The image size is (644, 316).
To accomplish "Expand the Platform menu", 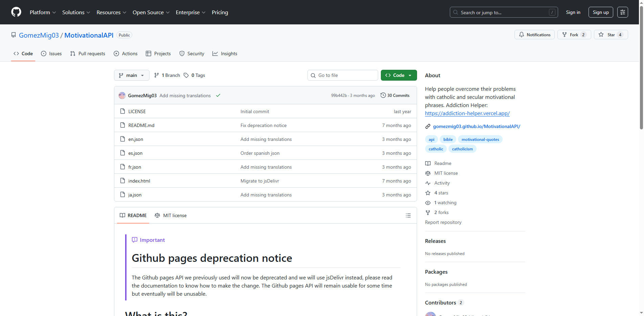I will pos(43,12).
